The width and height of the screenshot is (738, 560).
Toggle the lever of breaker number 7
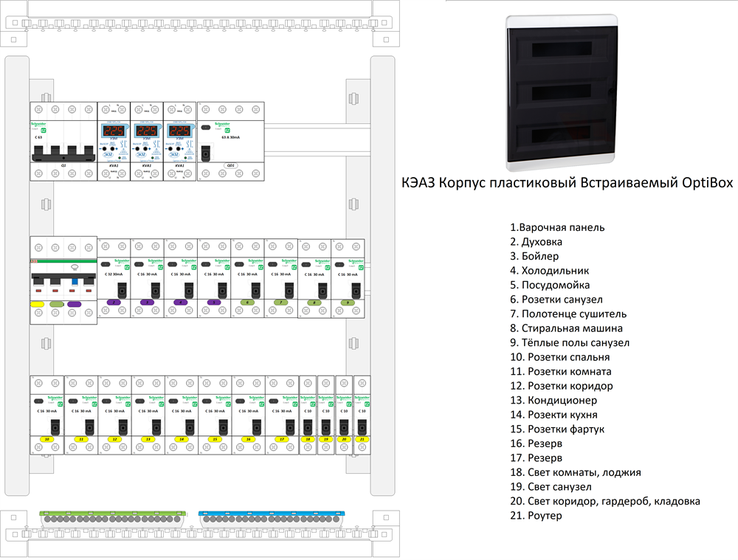tap(289, 290)
